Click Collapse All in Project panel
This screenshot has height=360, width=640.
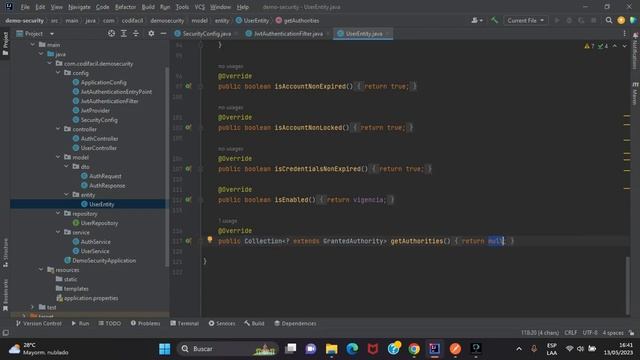(x=136, y=33)
